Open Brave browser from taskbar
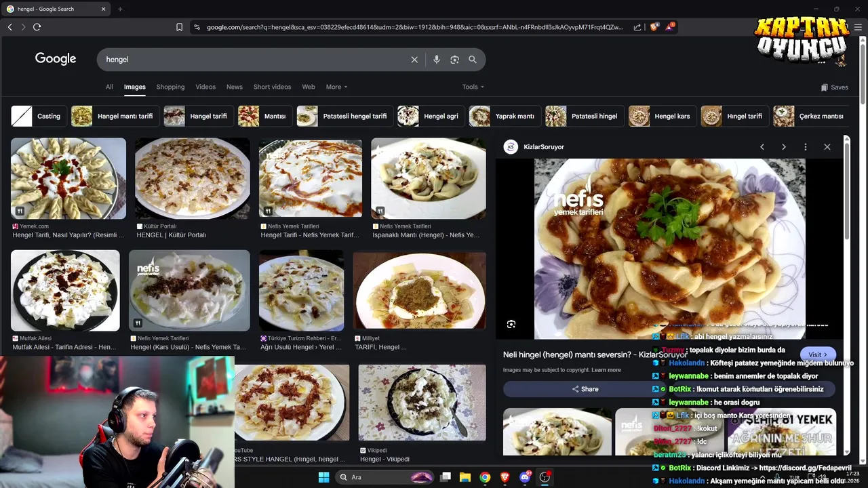The image size is (868, 488). click(x=505, y=477)
